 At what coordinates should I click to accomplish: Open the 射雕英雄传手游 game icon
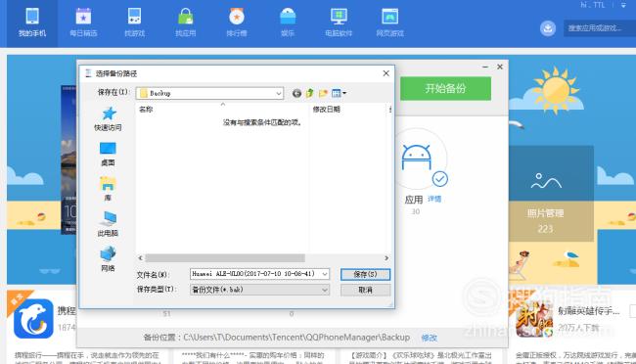tap(534, 319)
